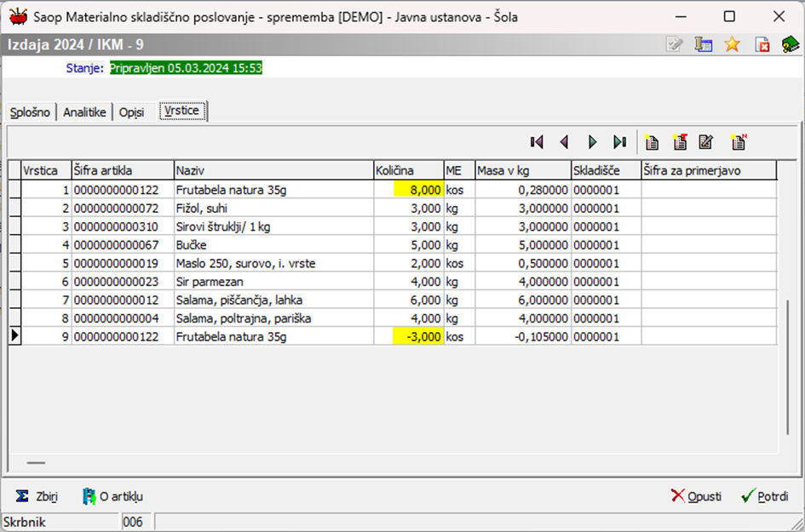Open the green help book icon

791,44
